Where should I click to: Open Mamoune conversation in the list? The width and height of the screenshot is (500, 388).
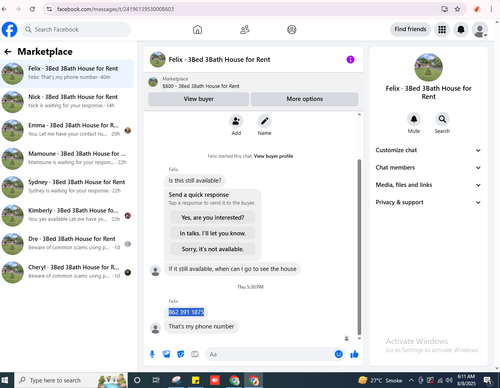67,159
